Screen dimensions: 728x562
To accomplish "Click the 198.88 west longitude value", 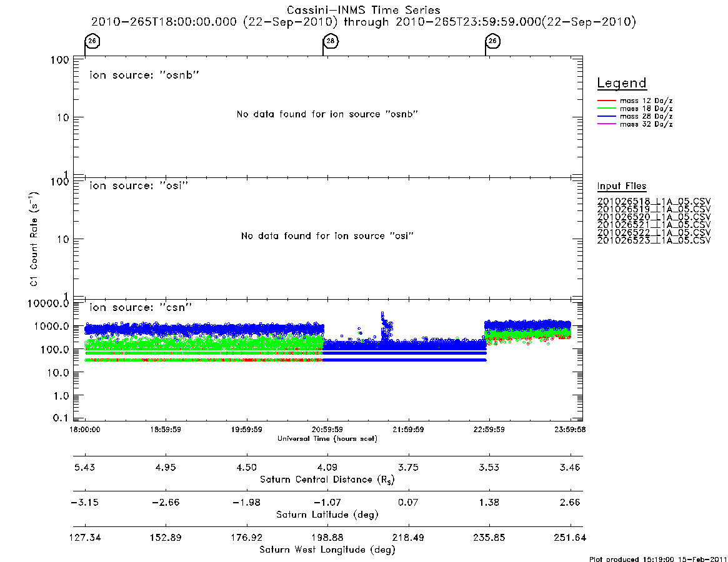I will pos(327,538).
